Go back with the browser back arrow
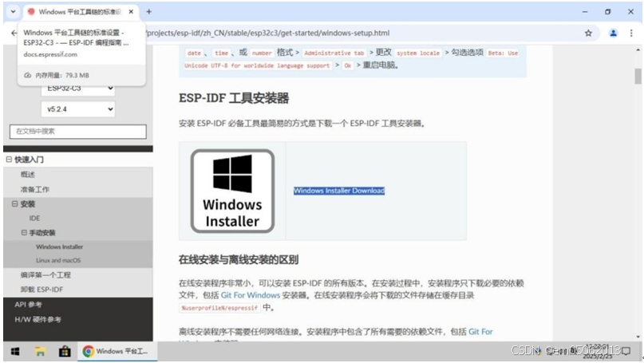The image size is (644, 363). (x=14, y=33)
